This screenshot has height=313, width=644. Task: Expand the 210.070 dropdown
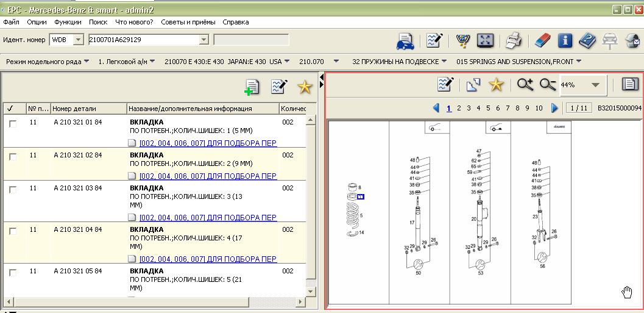pos(336,61)
